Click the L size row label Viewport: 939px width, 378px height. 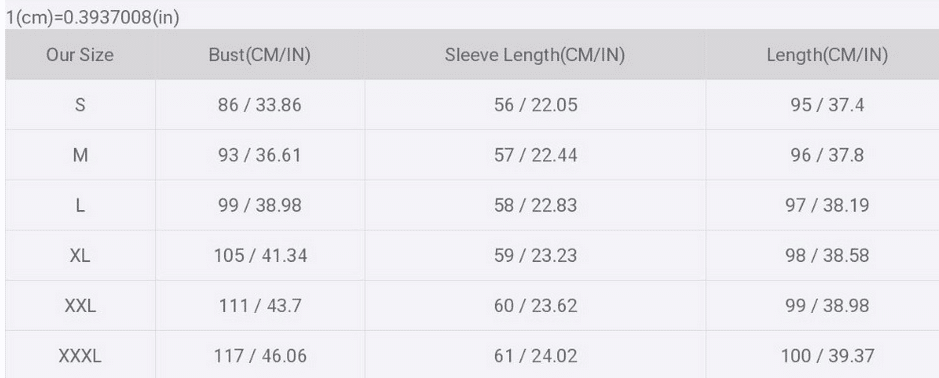pyautogui.click(x=80, y=205)
